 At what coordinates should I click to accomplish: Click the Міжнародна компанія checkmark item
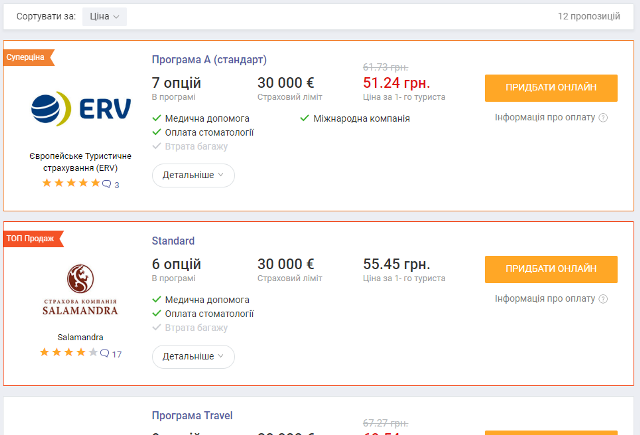point(355,119)
